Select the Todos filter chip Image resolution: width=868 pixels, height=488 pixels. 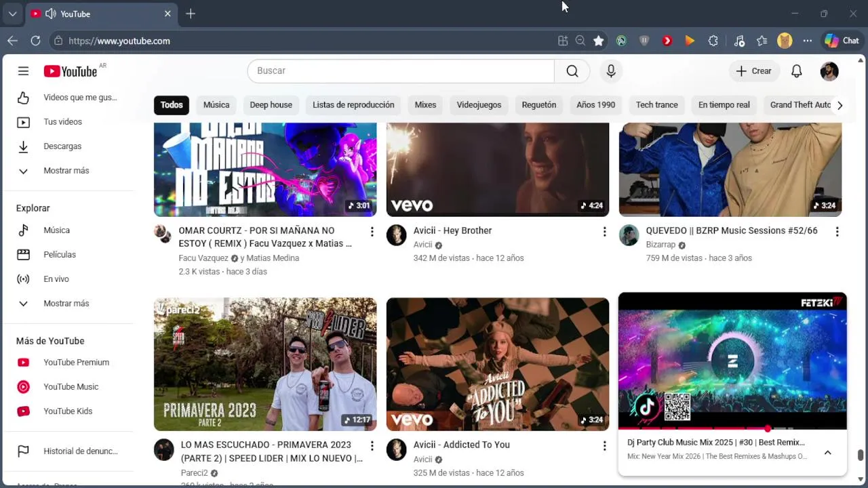click(x=172, y=105)
